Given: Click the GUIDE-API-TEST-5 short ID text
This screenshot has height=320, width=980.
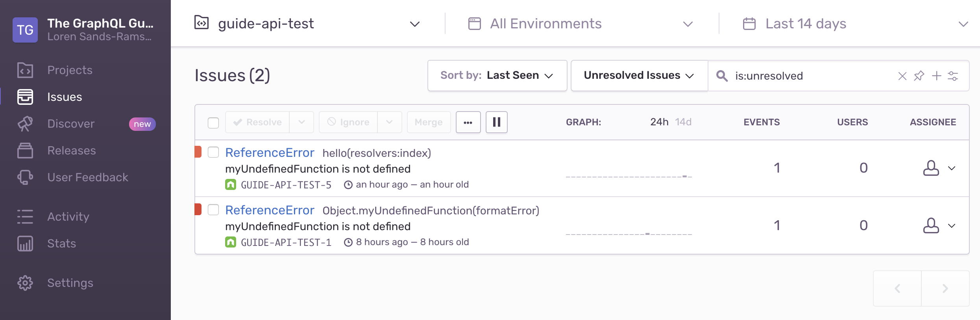Looking at the screenshot, I should (286, 185).
